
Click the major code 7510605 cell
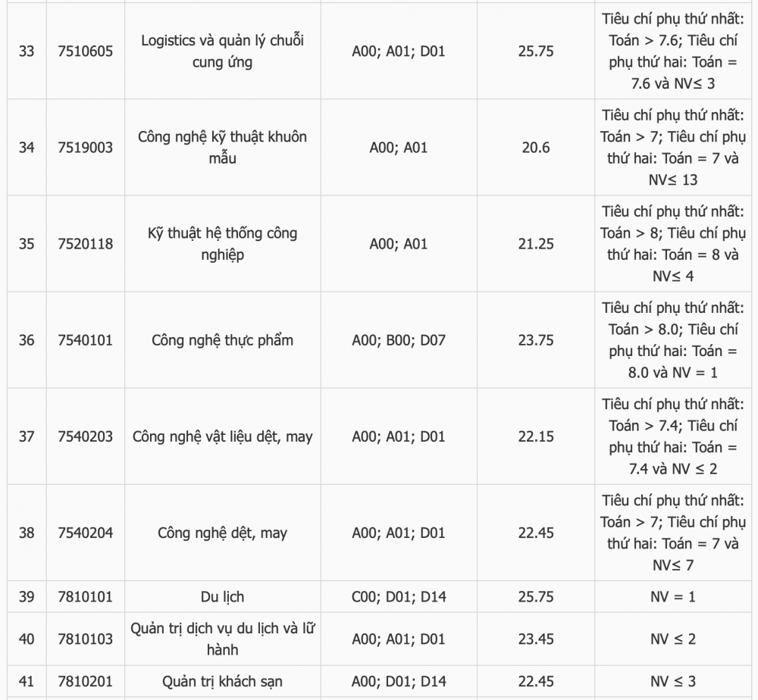85,52
